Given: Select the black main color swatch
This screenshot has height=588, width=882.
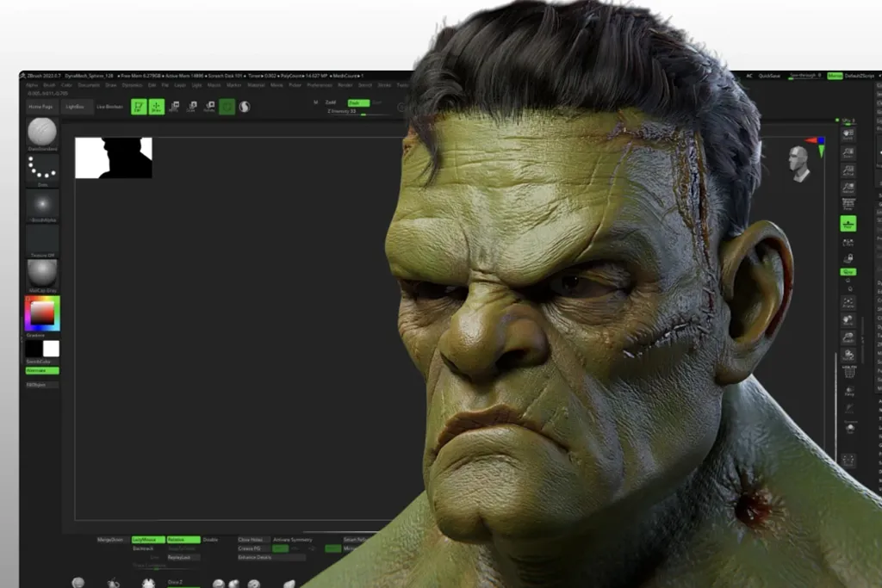Looking at the screenshot, I should point(34,349).
